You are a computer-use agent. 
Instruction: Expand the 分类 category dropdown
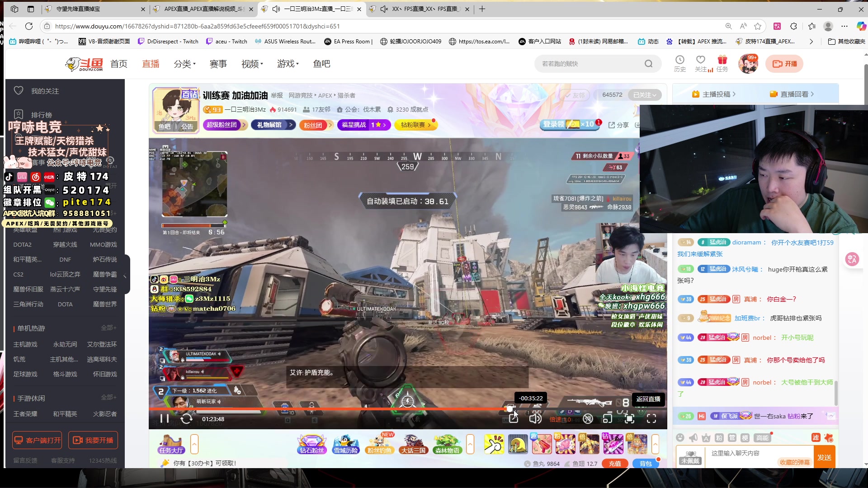tap(184, 64)
